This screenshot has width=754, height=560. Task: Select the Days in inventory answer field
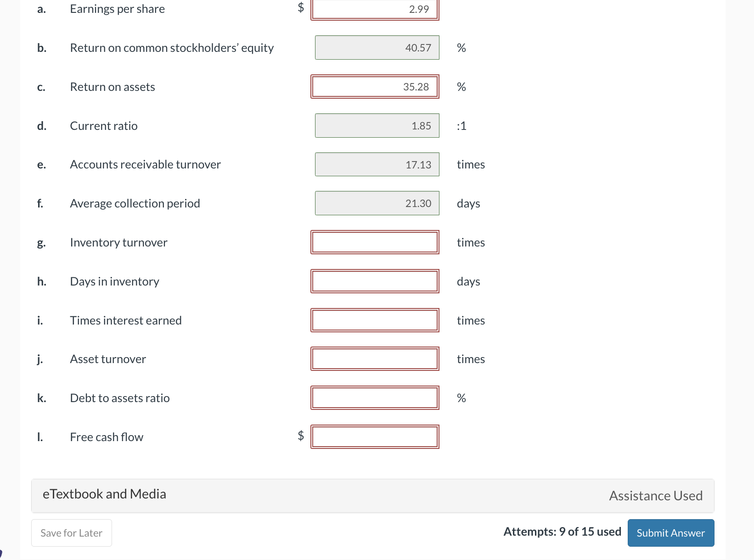coord(374,281)
